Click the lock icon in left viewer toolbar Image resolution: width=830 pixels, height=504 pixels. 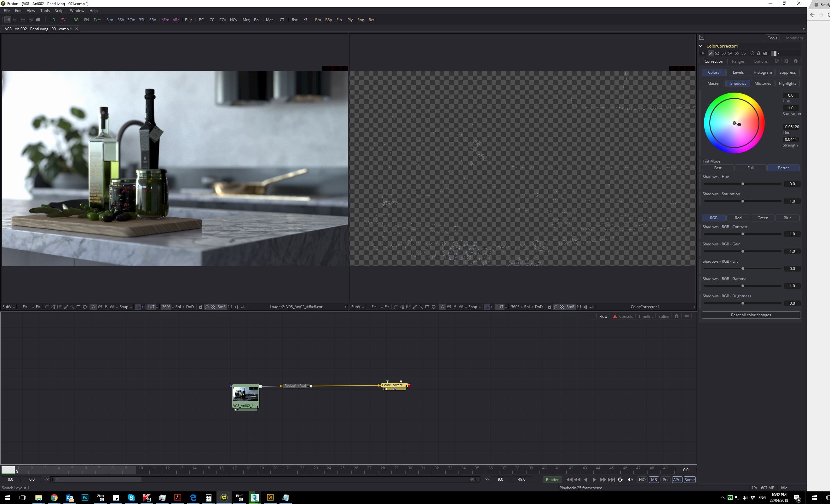201,307
